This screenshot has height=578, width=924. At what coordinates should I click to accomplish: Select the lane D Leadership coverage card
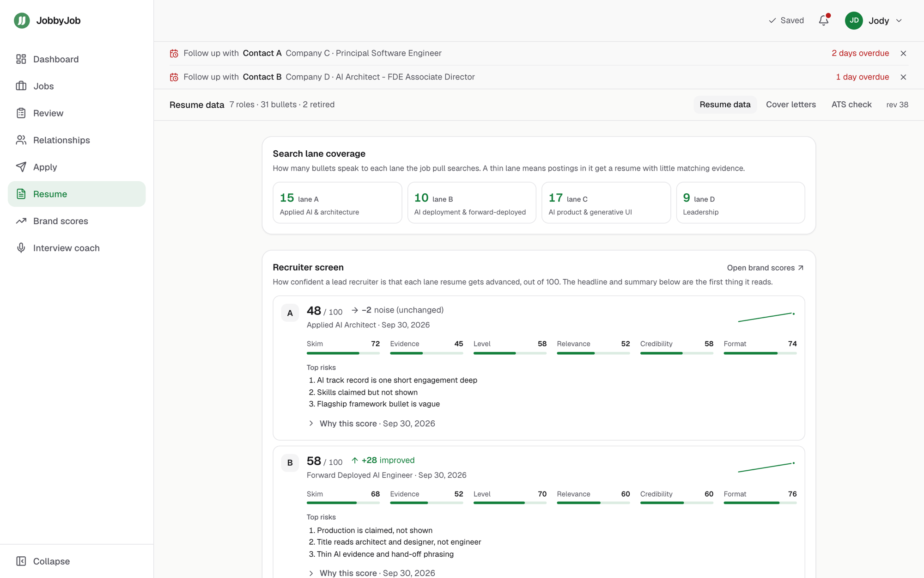[x=741, y=203]
